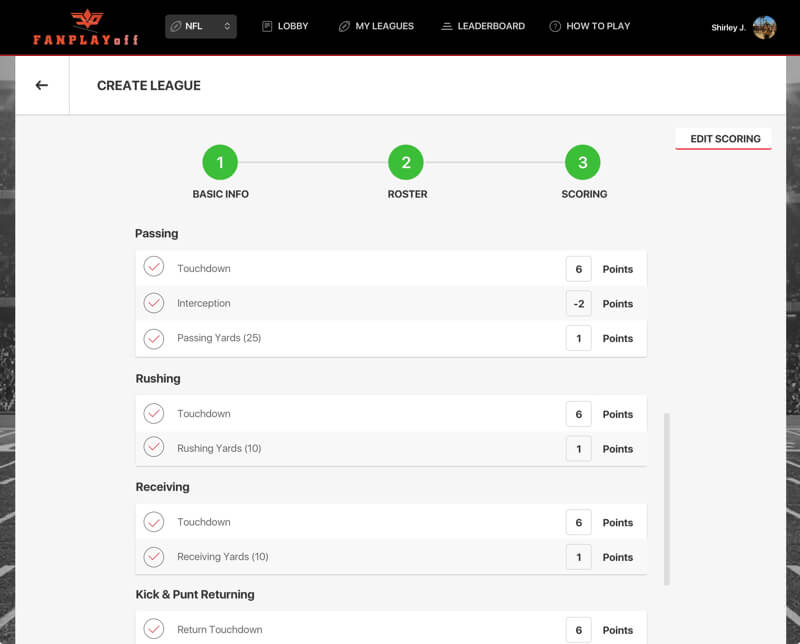Go to step 2 circle

point(406,162)
